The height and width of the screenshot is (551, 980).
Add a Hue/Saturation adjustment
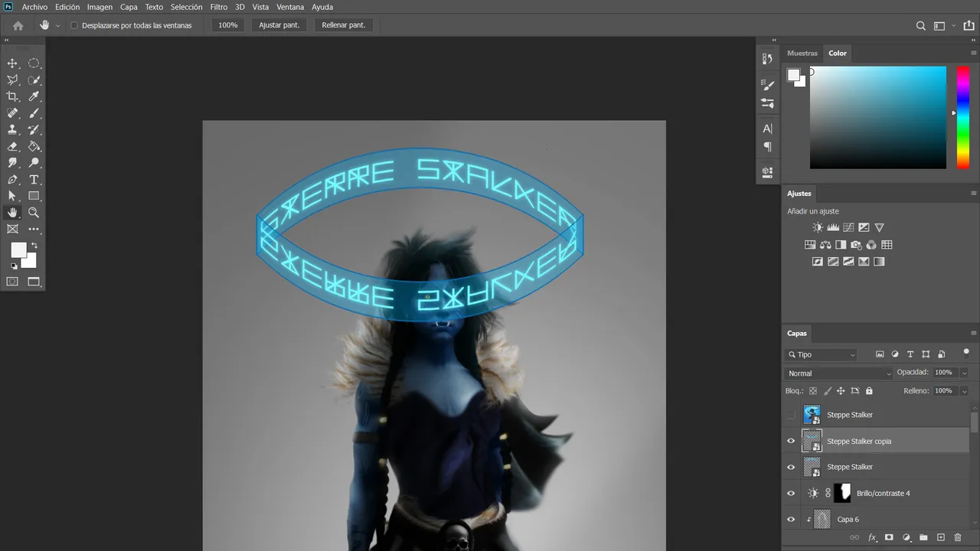coord(810,245)
